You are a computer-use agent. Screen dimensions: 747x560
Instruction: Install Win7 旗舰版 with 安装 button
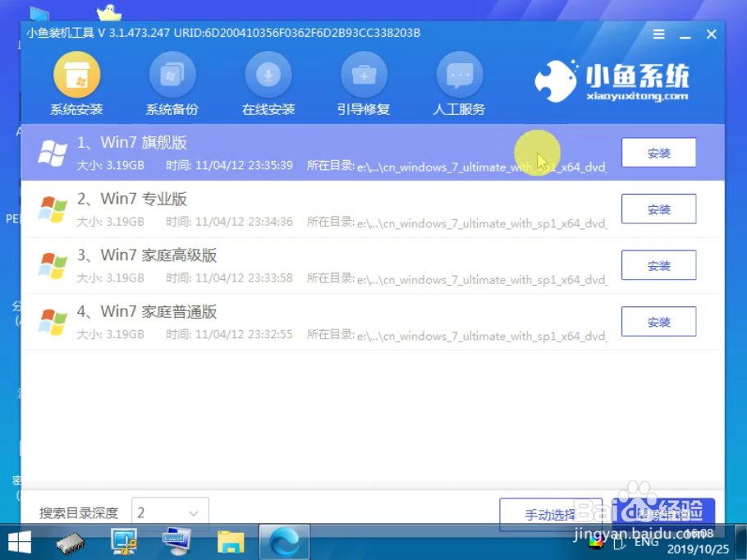point(659,153)
